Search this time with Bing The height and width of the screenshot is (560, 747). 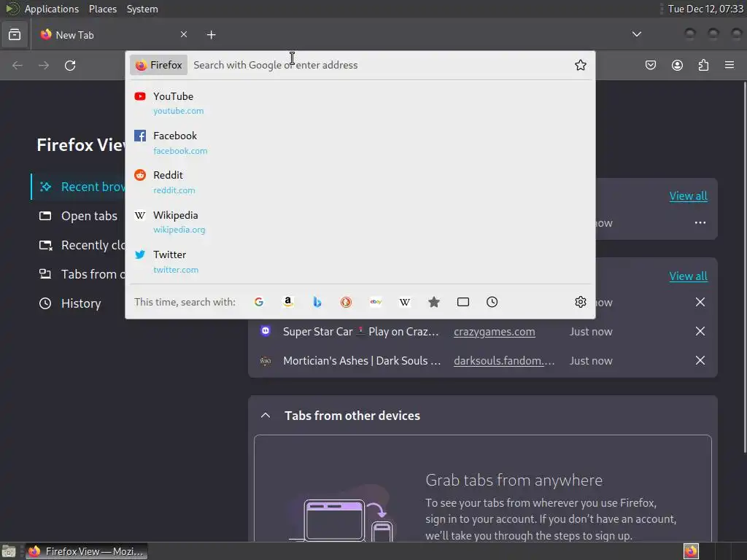(x=317, y=302)
